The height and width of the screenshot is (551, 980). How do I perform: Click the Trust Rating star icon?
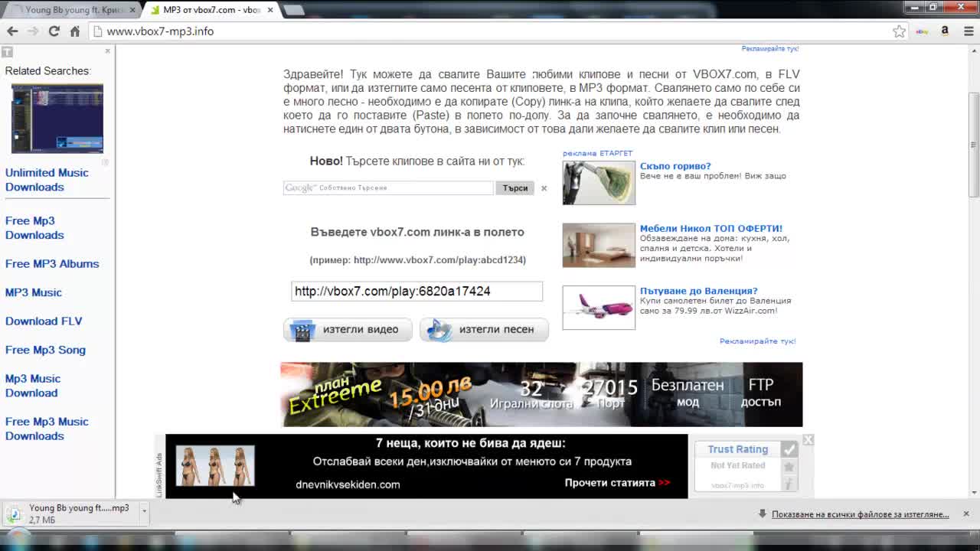[x=789, y=467]
